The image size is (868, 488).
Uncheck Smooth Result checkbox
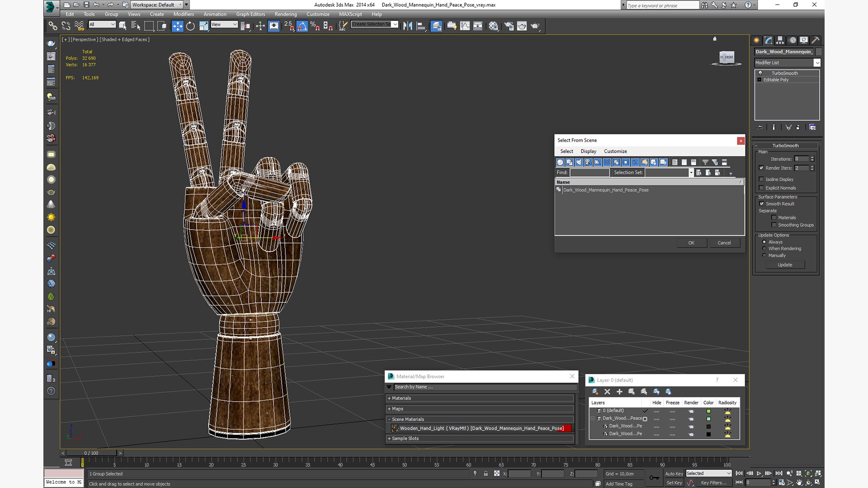pyautogui.click(x=762, y=204)
